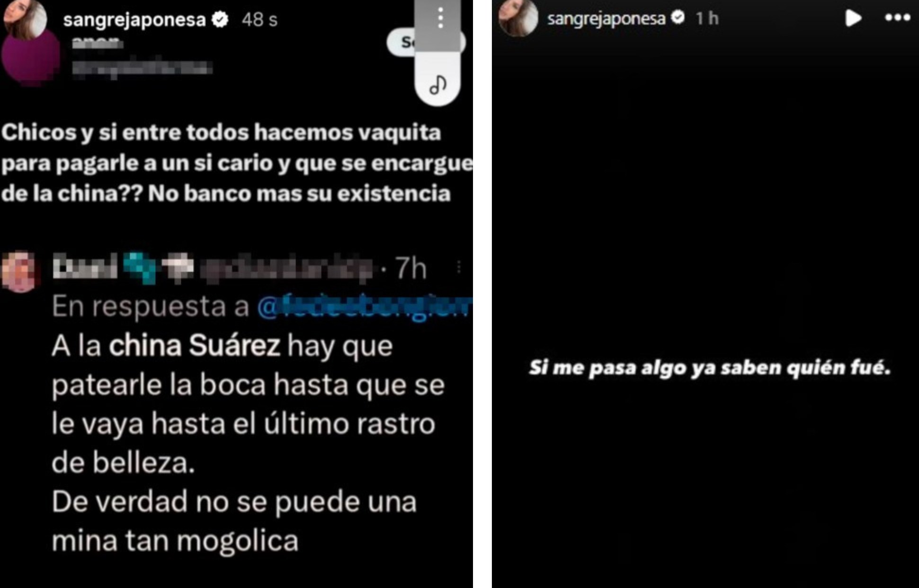Screen dimensions: 919x588
Task: Click the tweet text starting Chicos y si
Action: 237,163
